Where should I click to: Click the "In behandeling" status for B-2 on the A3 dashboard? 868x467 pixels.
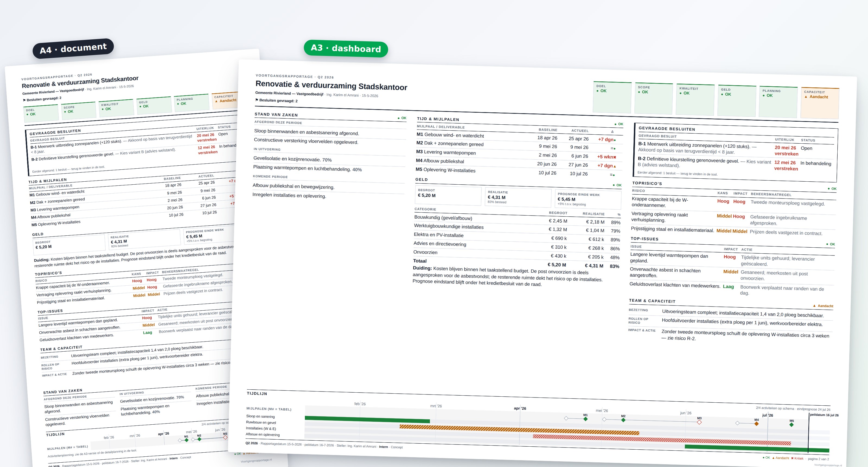point(816,163)
